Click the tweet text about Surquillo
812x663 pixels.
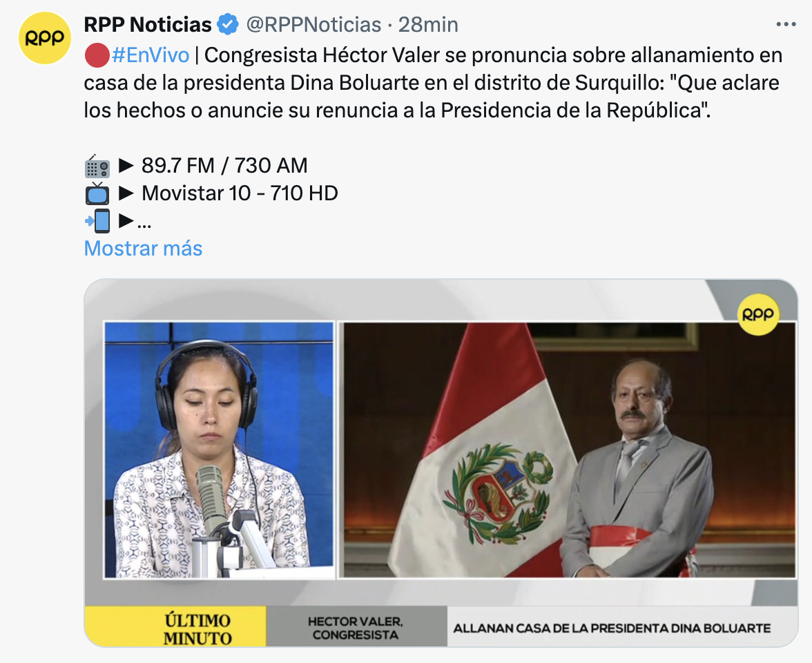coord(433,83)
